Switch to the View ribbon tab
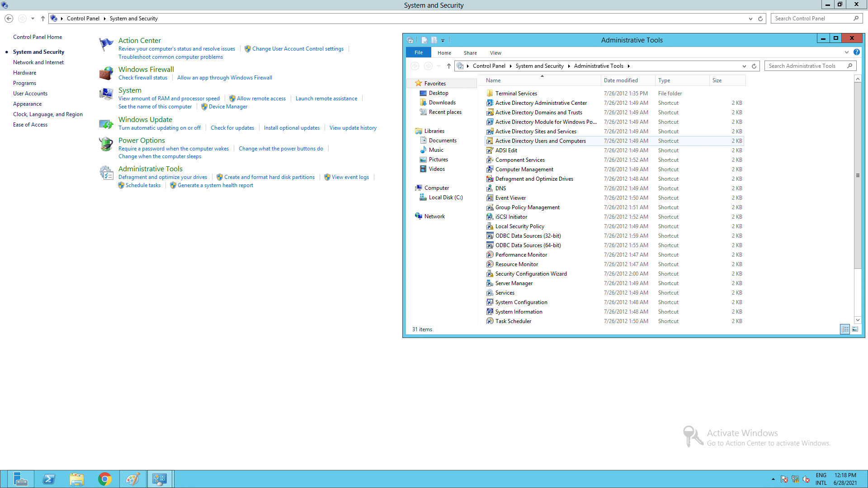 click(495, 52)
